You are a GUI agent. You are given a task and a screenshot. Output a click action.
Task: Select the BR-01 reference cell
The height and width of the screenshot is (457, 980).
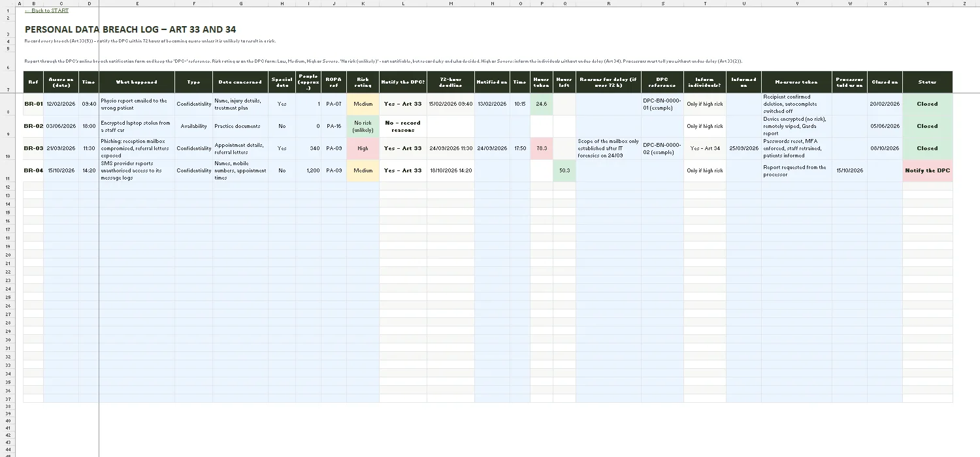coord(33,104)
